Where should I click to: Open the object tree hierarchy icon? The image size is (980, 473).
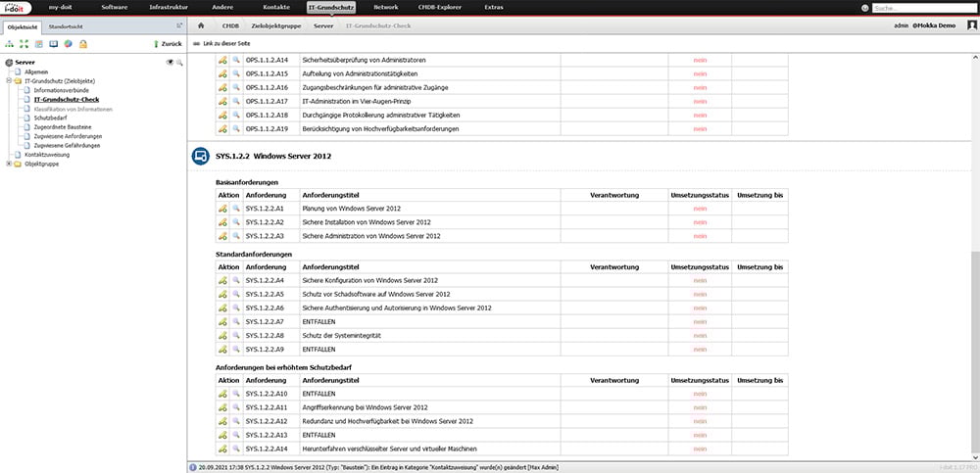point(10,44)
